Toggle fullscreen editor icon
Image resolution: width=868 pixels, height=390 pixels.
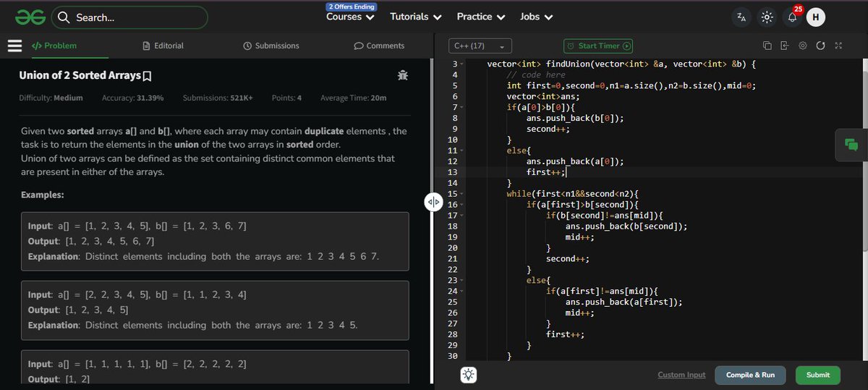click(x=838, y=46)
